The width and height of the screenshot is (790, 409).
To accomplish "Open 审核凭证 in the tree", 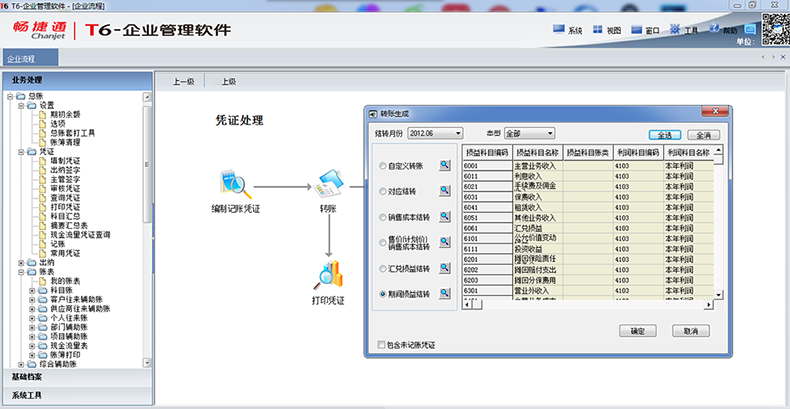I will (65, 188).
